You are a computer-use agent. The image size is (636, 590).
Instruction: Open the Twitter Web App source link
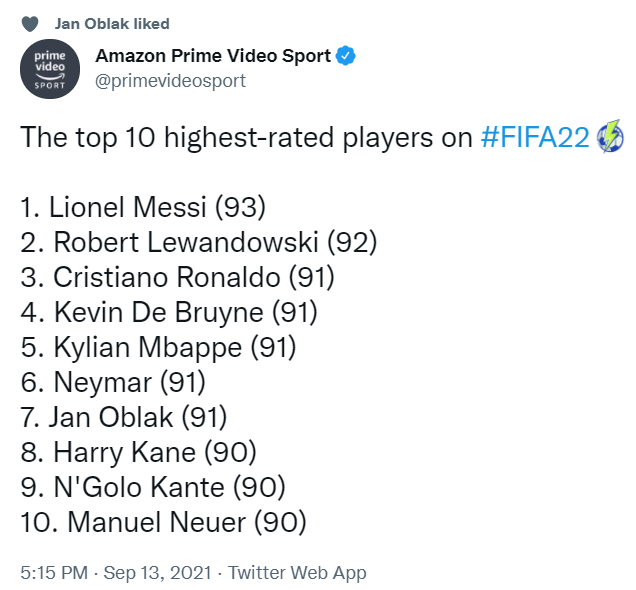pos(297,573)
